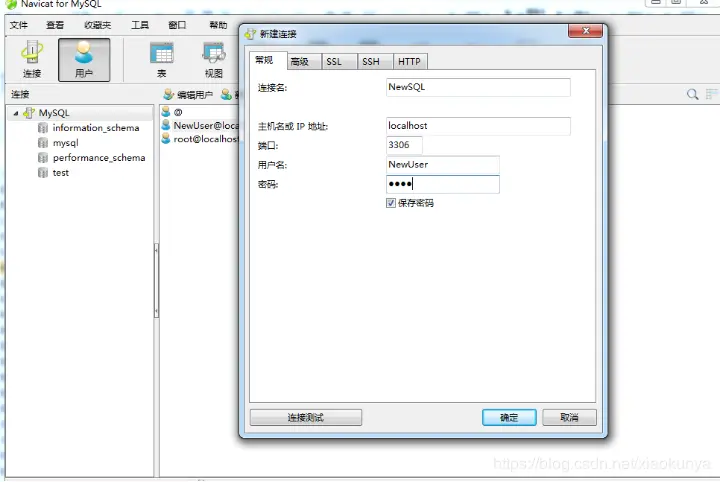Click the port field showing 3306
The height and width of the screenshot is (482, 720).
(x=404, y=145)
